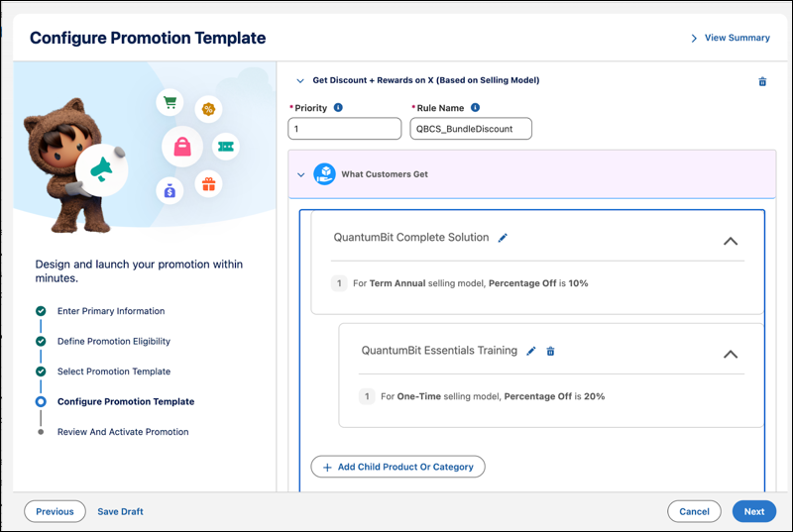Click the purple money bag icon
The height and width of the screenshot is (532, 793).
[x=170, y=191]
